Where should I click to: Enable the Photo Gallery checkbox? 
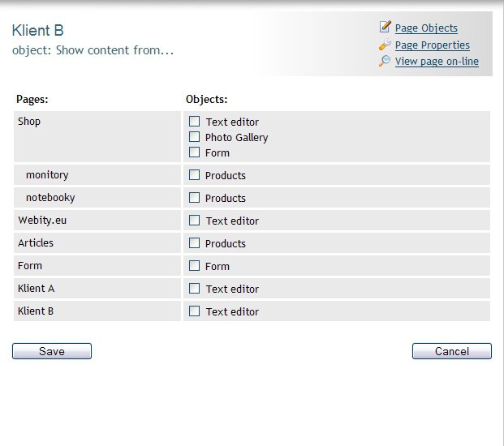tap(194, 137)
